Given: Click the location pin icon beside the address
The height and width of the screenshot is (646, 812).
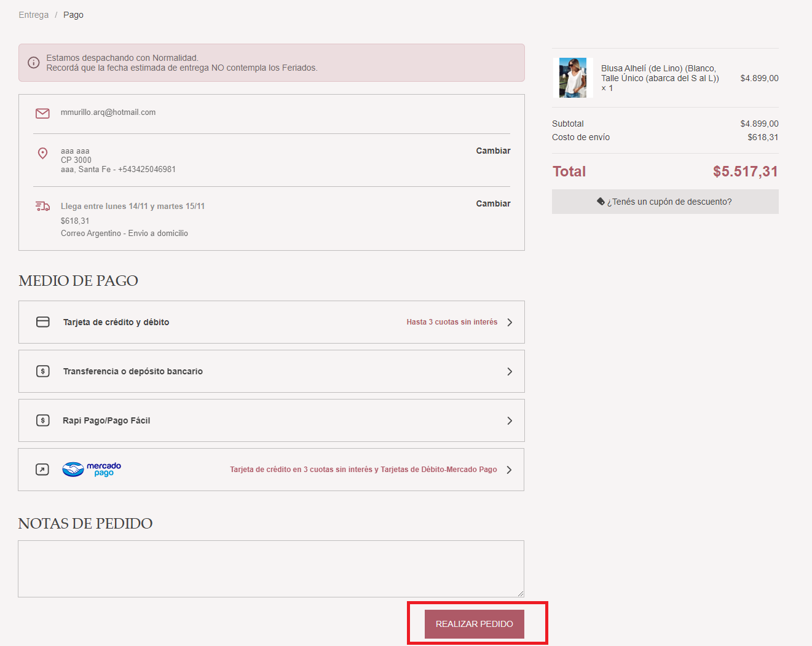Looking at the screenshot, I should [42, 153].
